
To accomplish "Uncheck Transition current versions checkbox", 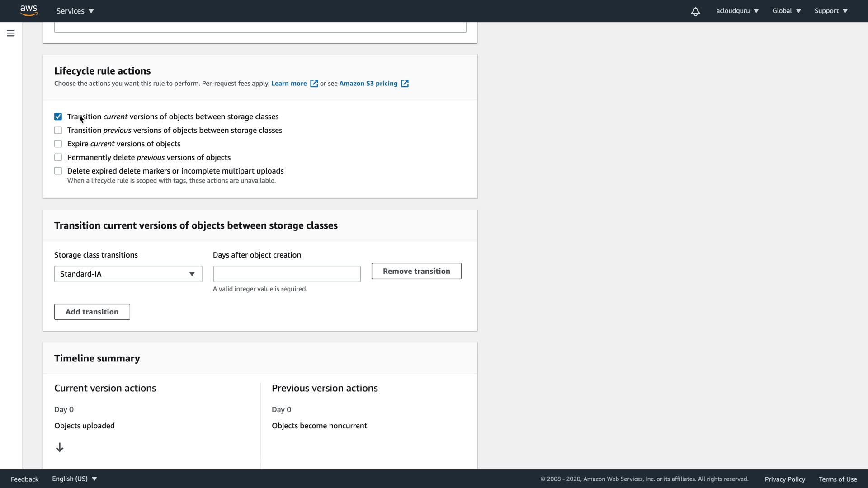I will coord(58,117).
